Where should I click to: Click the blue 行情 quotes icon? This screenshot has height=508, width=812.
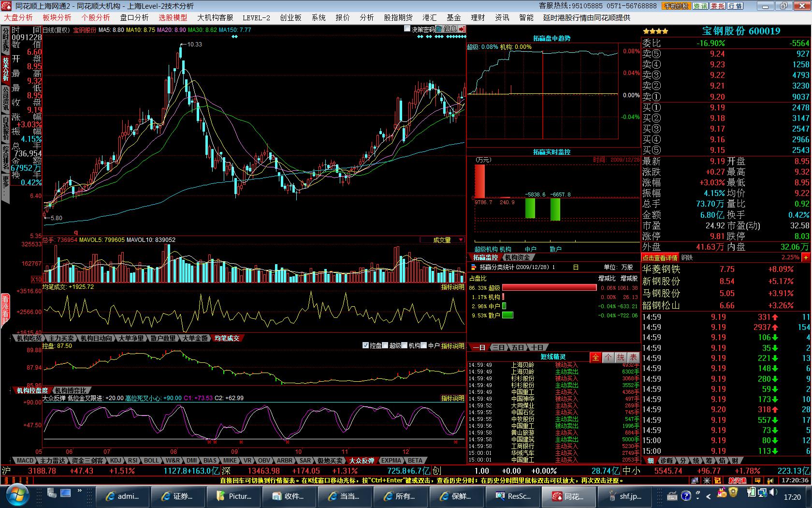735,6
